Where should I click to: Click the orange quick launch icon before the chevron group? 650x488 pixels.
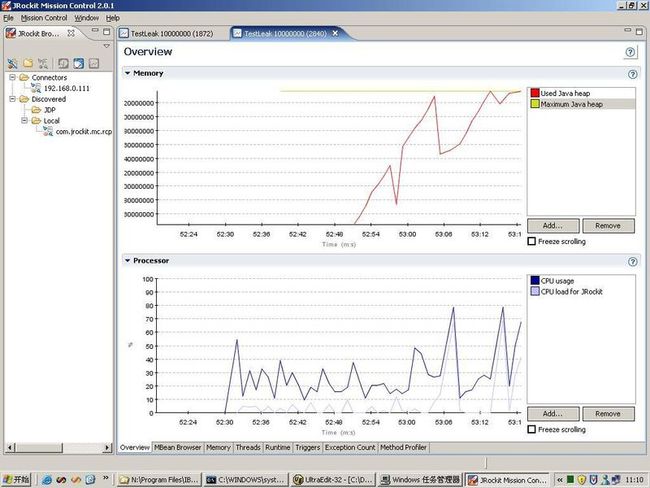tap(75, 480)
